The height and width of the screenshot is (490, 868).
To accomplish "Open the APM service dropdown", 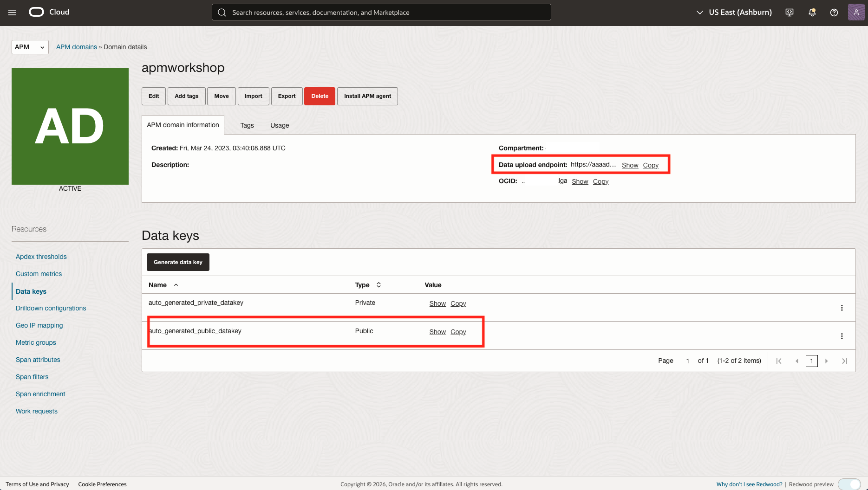I will [x=29, y=47].
